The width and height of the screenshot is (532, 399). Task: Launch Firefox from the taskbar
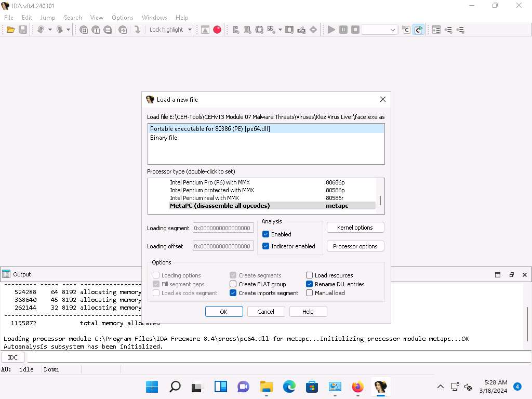pyautogui.click(x=357, y=387)
